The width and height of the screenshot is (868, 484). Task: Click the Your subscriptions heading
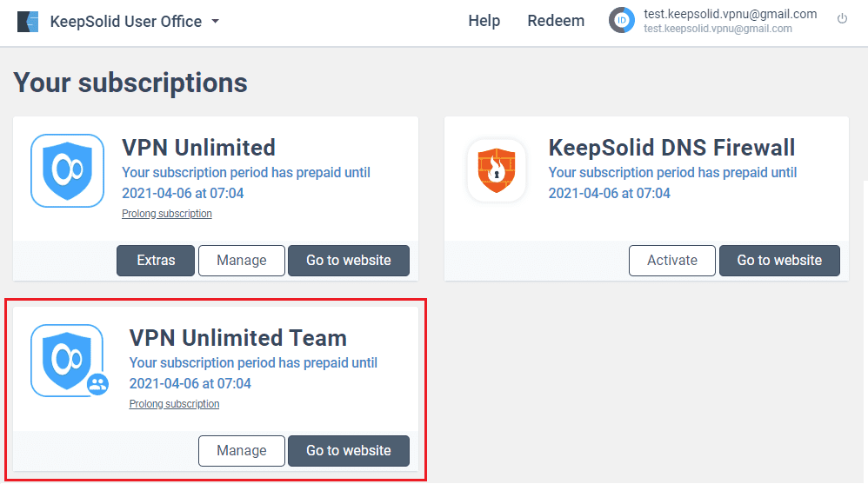[130, 83]
